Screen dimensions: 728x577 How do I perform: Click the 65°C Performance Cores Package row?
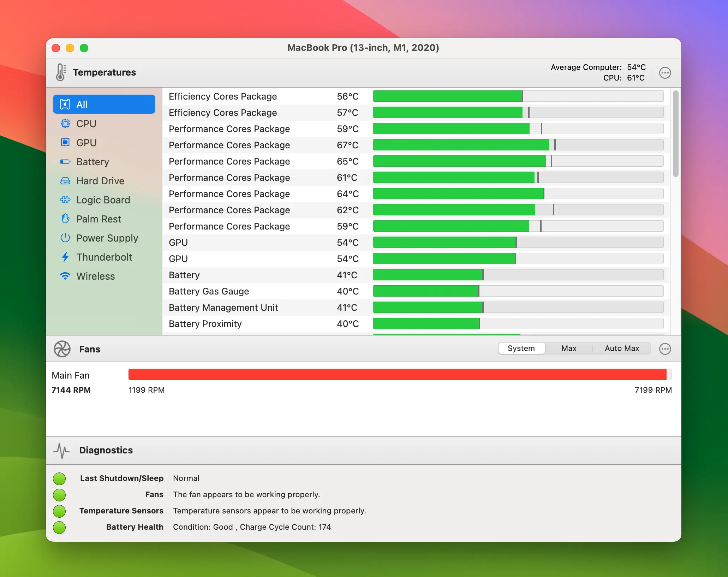point(416,161)
